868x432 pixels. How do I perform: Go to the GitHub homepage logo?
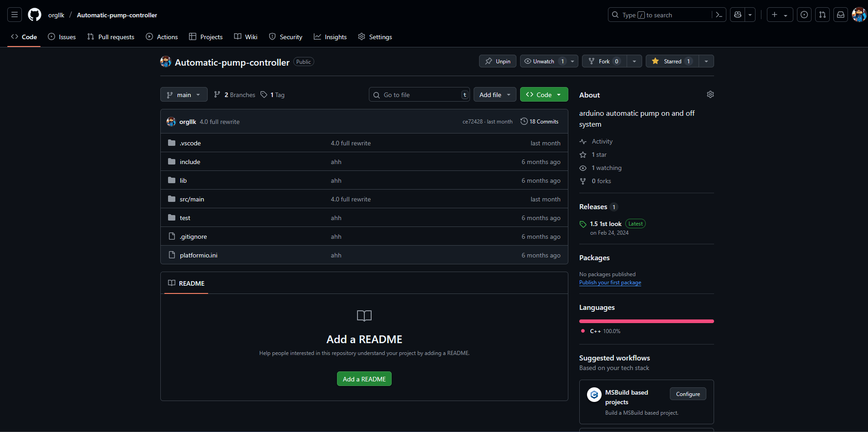(x=35, y=15)
